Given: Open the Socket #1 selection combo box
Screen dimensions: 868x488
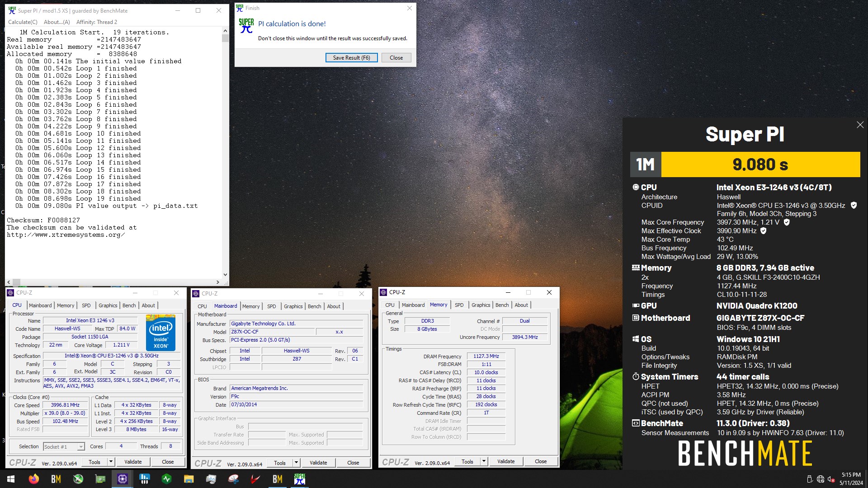Looking at the screenshot, I should tap(64, 447).
